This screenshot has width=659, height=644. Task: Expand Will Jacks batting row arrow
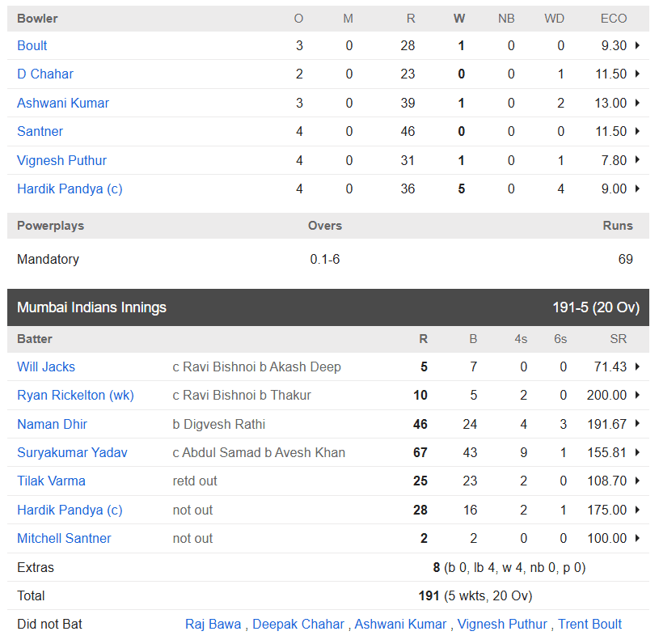(637, 366)
